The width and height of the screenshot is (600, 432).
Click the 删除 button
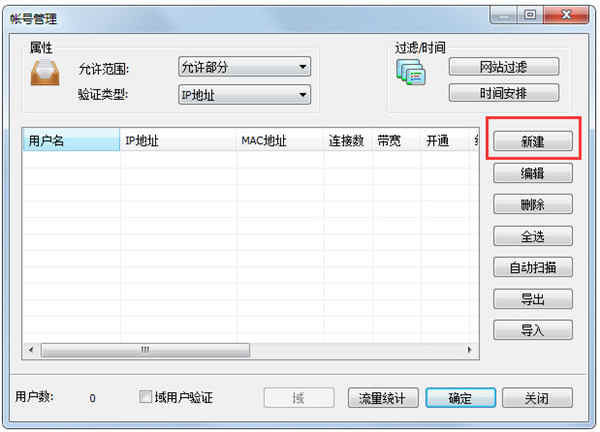tap(533, 205)
